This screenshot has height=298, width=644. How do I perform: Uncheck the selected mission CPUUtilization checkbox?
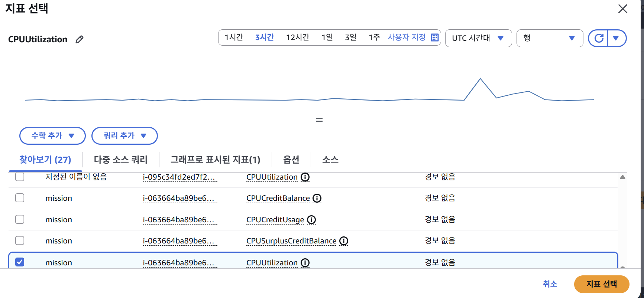20,262
